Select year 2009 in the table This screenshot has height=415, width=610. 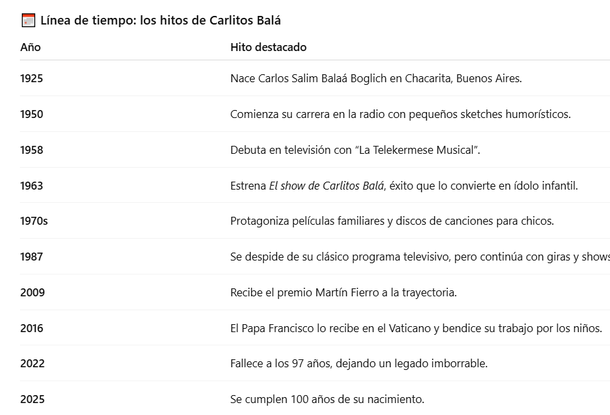32,293
